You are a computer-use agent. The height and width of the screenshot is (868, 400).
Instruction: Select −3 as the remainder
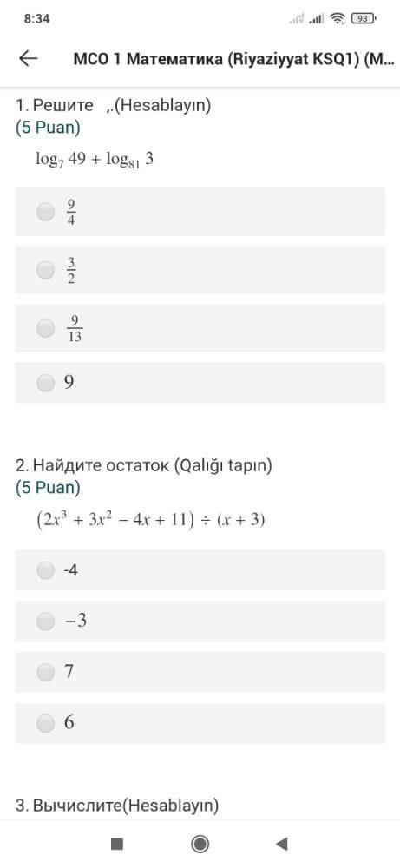tap(200, 621)
